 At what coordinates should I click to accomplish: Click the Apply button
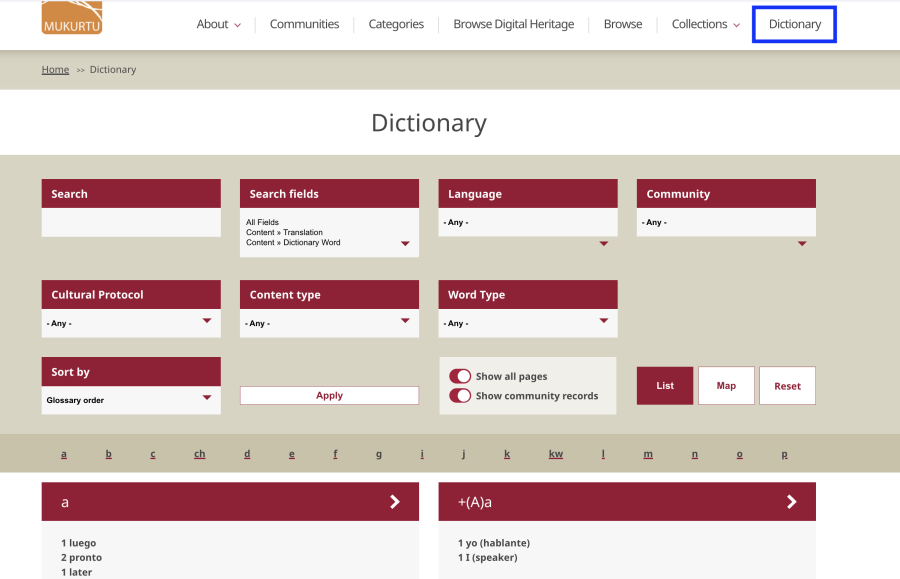(329, 395)
